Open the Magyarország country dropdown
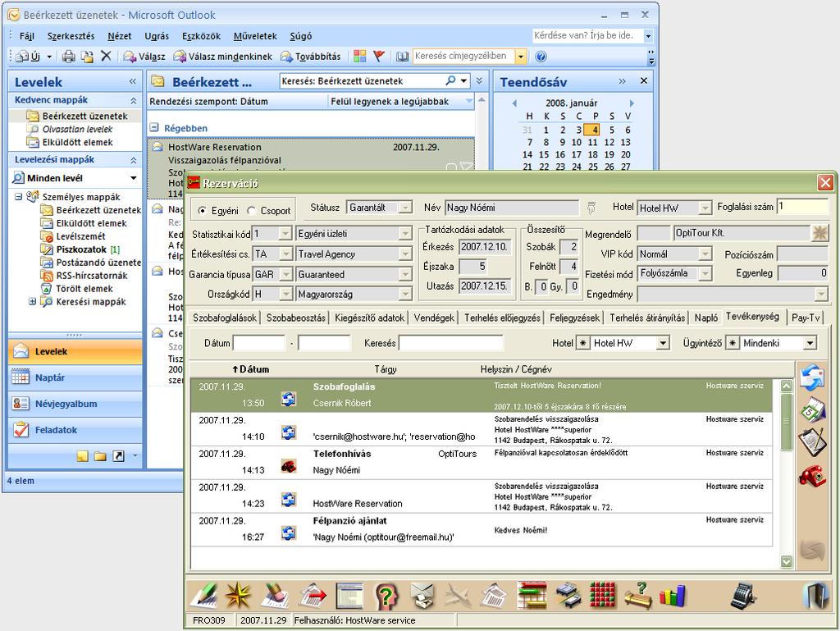Viewport: 840px width, 631px height. click(405, 294)
